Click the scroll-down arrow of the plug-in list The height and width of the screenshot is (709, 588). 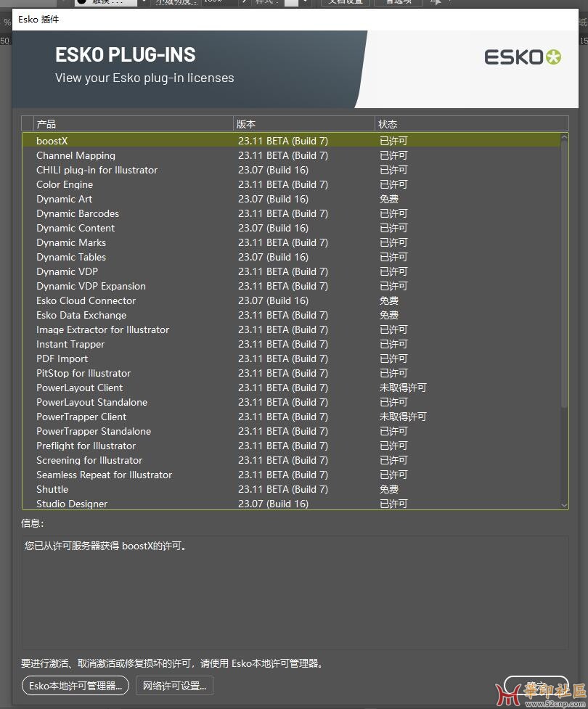pyautogui.click(x=564, y=505)
